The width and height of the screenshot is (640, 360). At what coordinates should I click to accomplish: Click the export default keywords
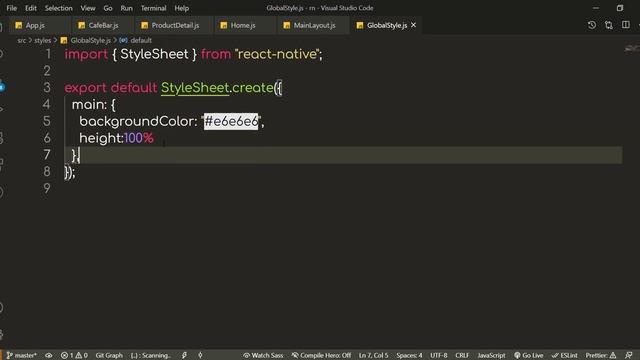(x=111, y=88)
